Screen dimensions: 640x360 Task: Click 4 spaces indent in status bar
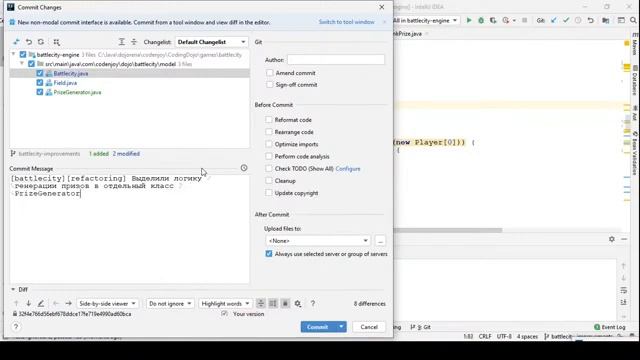pyautogui.click(x=527, y=337)
